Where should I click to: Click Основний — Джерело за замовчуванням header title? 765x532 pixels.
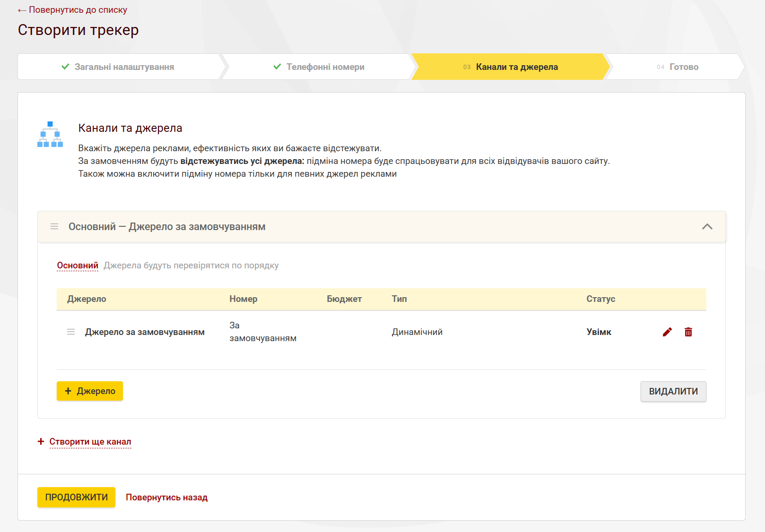click(x=167, y=227)
